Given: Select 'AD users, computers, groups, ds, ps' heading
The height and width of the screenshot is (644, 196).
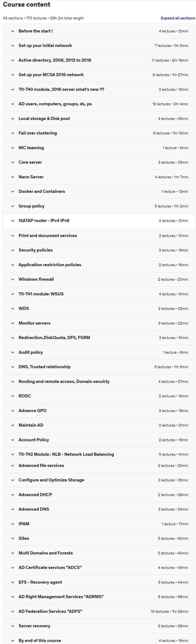Looking at the screenshot, I should [x=55, y=104].
